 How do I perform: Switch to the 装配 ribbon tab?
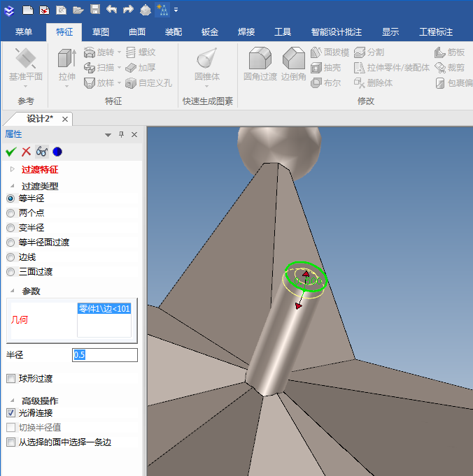(x=174, y=32)
